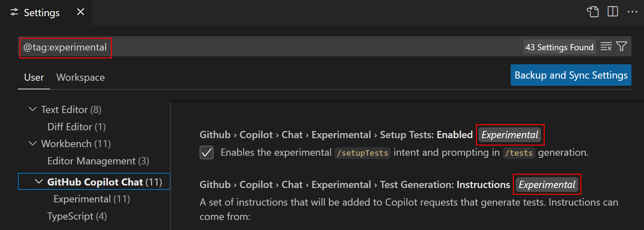Click the Experimental badge beside Test Generation
Screen dimensions: 644x230
[x=547, y=184]
